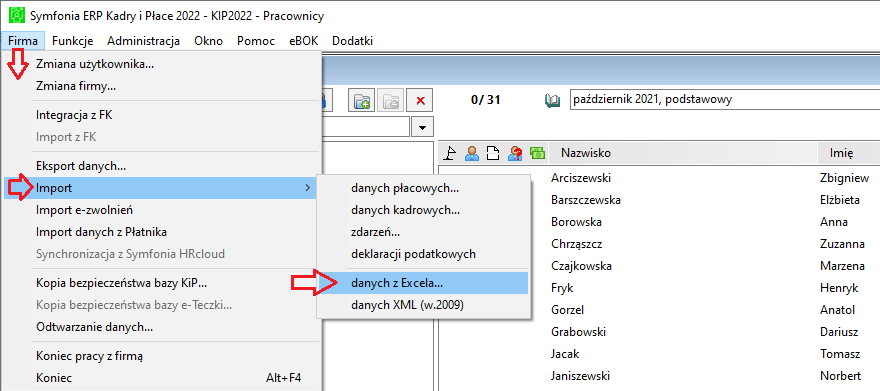Click Kopia bezpieczeństwa bazy e-Teczki... entry
The image size is (880, 391).
click(163, 305)
